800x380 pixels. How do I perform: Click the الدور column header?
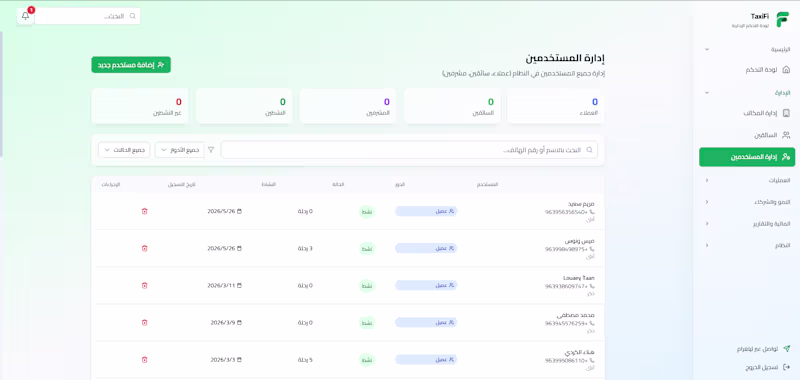(399, 184)
